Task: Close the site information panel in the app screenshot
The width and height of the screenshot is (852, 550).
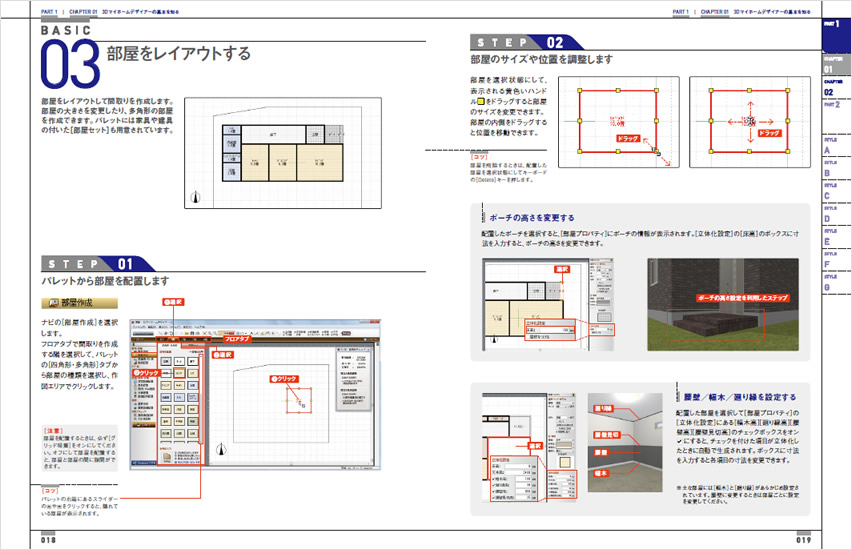Action: tap(368, 349)
